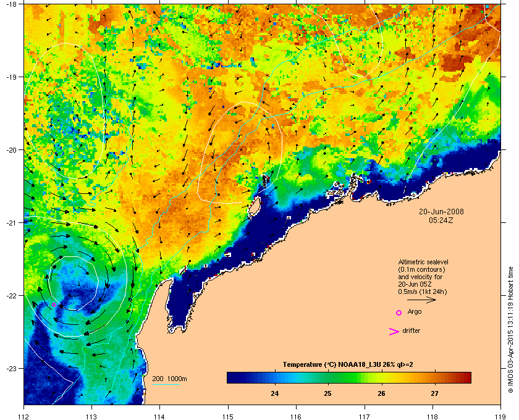This screenshot has height=420, width=519.
Task: Click the longitude axis label 115
Action: (228, 416)
